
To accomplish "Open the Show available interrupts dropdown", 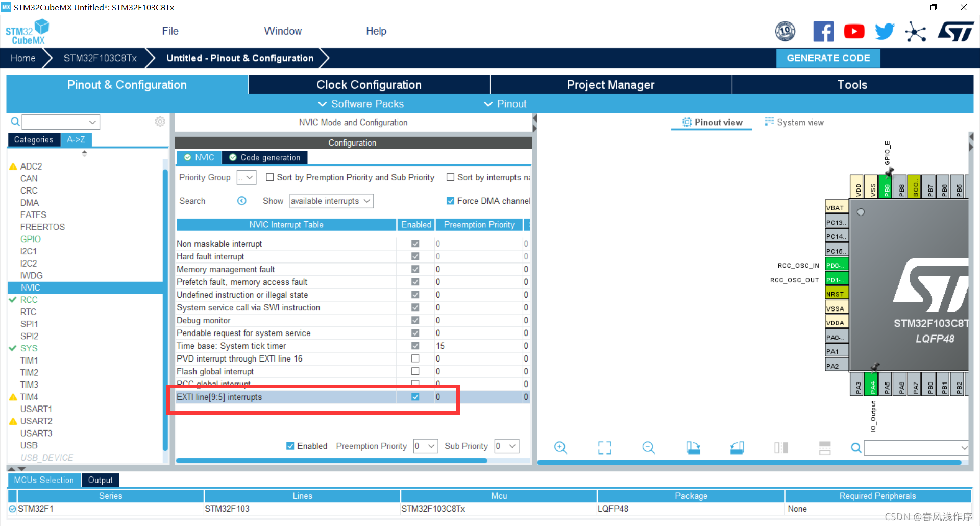I will [x=331, y=201].
